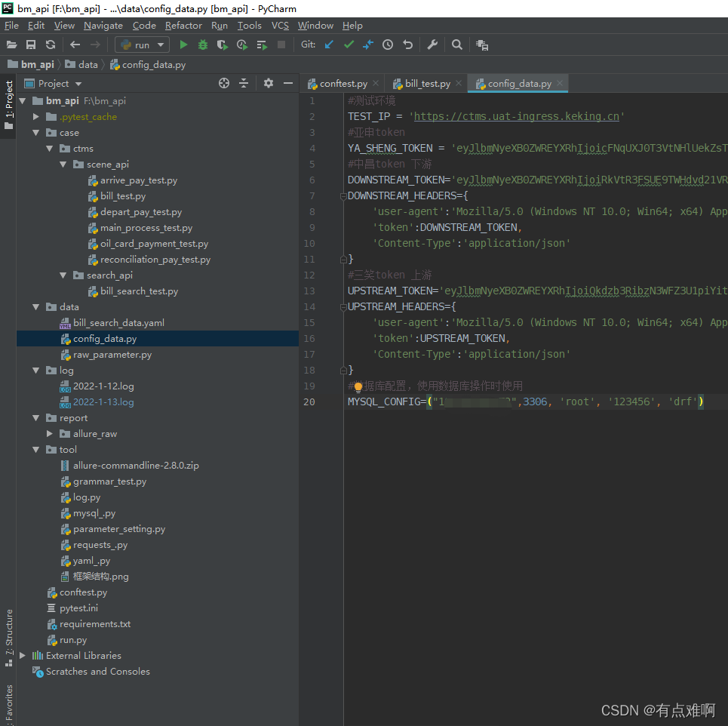Screen dimensions: 728x726
Task: Click the Git Rollback undo icon
Action: pyautogui.click(x=407, y=45)
